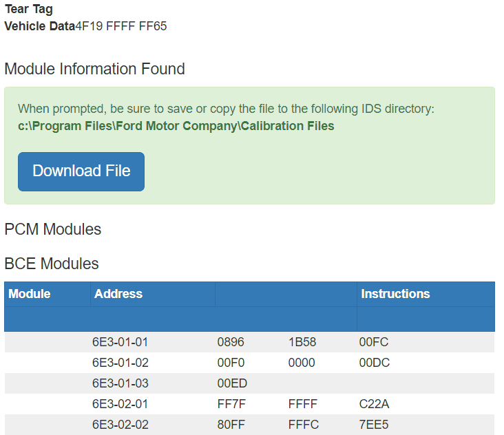Image resolution: width=504 pixels, height=435 pixels.
Task: Click the 6E3-02-02 address cell
Action: pos(120,425)
